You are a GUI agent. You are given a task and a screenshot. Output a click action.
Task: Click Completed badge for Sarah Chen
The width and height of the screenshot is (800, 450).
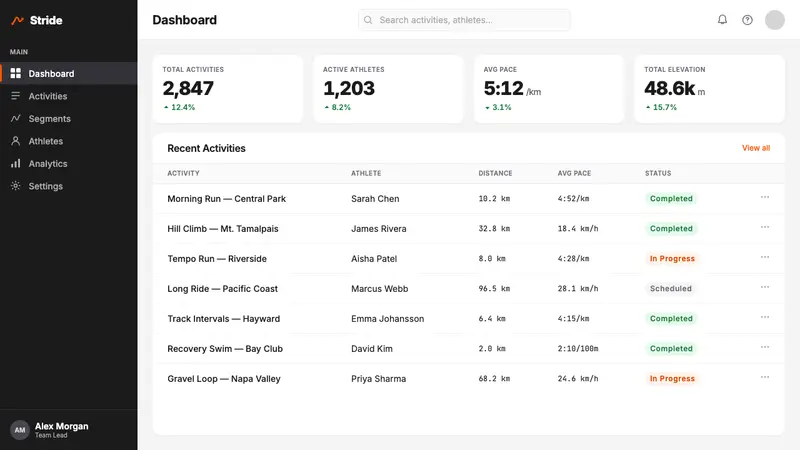click(671, 198)
